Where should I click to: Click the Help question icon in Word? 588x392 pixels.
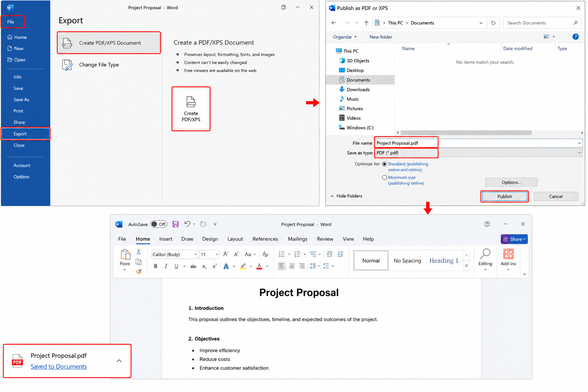(x=487, y=224)
